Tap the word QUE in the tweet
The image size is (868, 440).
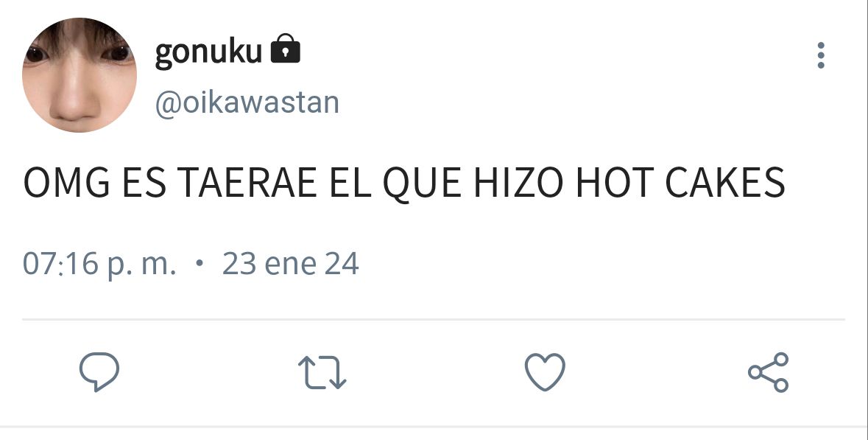422,184
